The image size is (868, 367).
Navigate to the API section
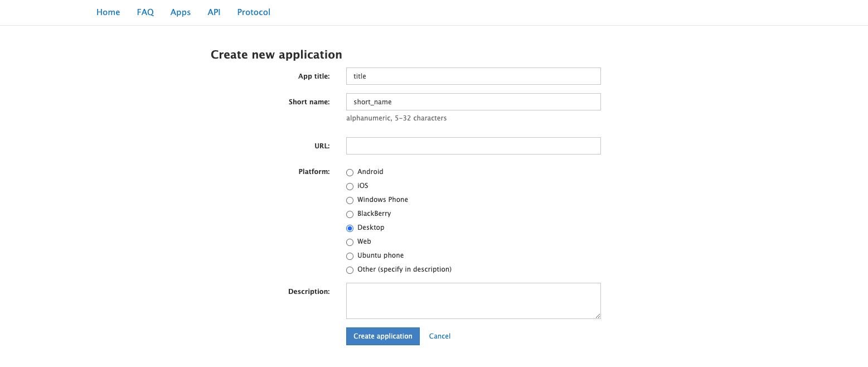click(214, 12)
